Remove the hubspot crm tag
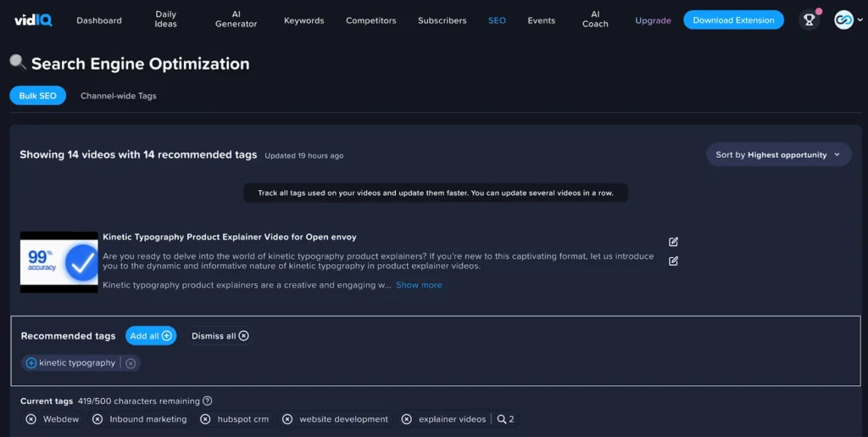The image size is (868, 437). [x=205, y=419]
